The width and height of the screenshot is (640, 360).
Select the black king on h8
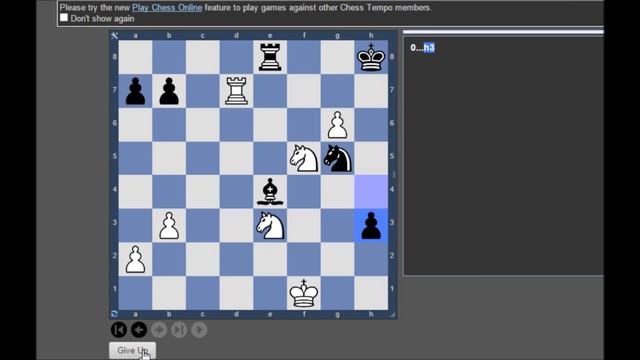pos(371,57)
